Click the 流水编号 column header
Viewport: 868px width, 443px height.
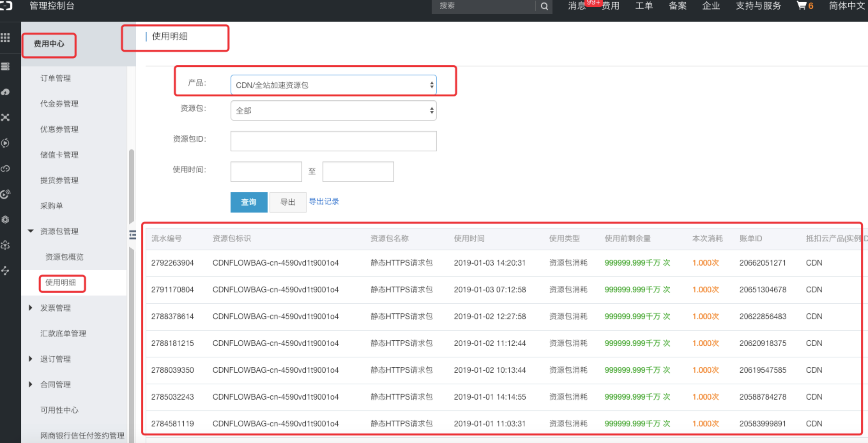(166, 238)
